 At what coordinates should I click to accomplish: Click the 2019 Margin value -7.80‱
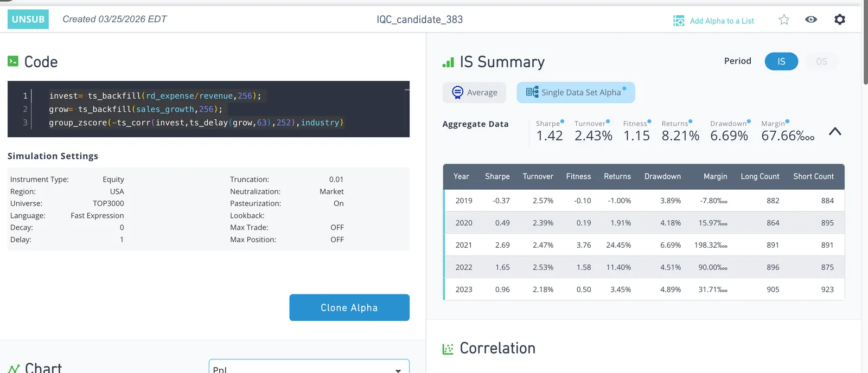(714, 201)
